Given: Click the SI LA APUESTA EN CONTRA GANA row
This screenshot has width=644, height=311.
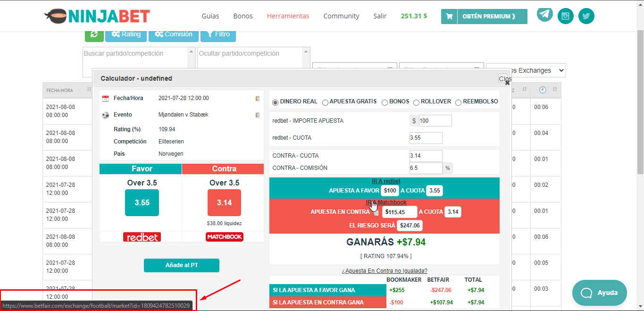Looking at the screenshot, I should (x=384, y=303).
